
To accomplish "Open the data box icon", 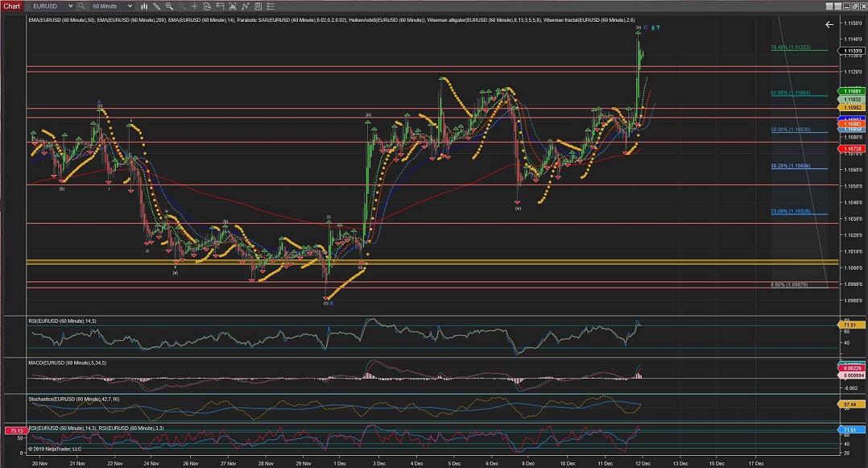I will (207, 6).
